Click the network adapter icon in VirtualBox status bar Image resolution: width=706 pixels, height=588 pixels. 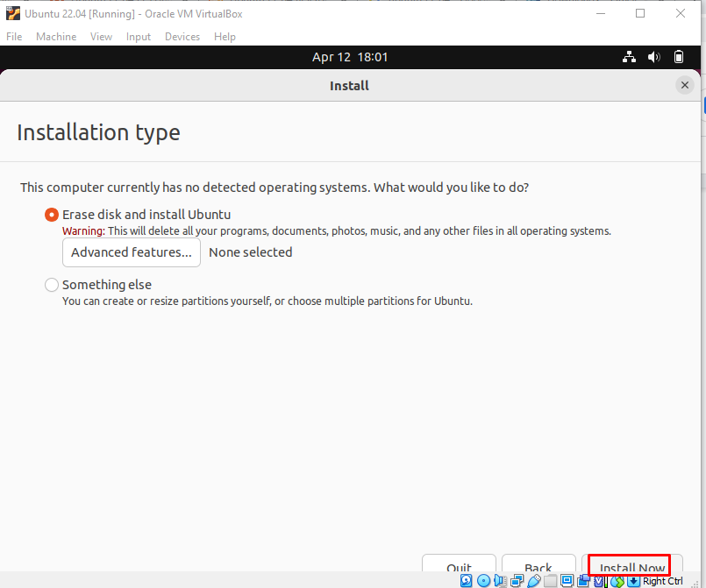click(x=517, y=581)
